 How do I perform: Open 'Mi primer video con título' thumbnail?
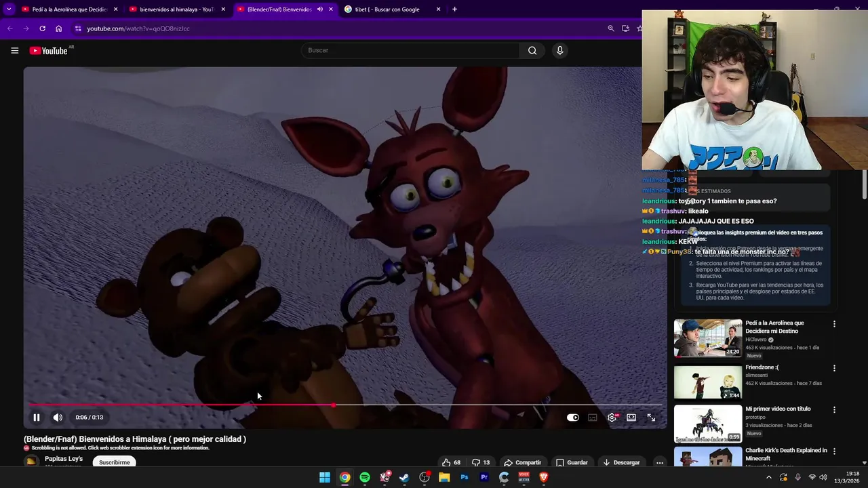[708, 424]
